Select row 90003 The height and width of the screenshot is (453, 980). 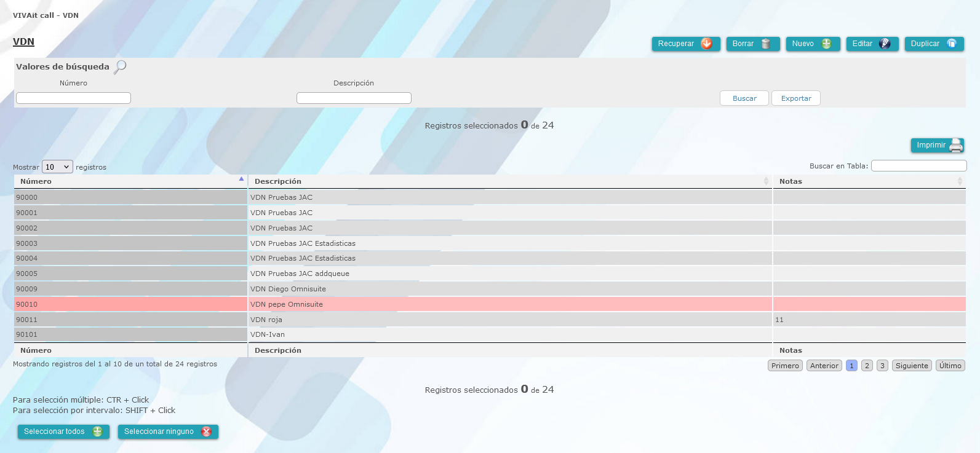tap(490, 243)
